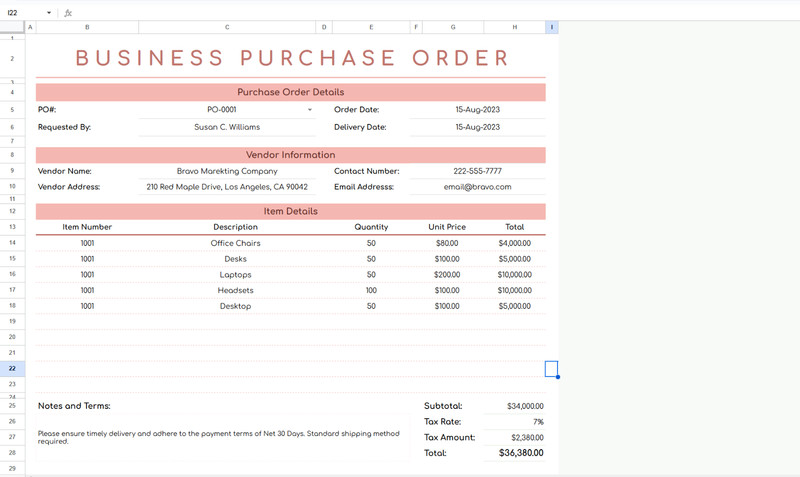
Task: Click the 'Unit Price' column heading
Action: 447,227
